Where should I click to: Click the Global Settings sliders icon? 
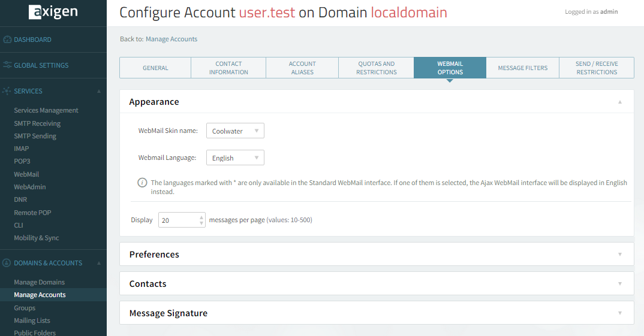coord(7,65)
